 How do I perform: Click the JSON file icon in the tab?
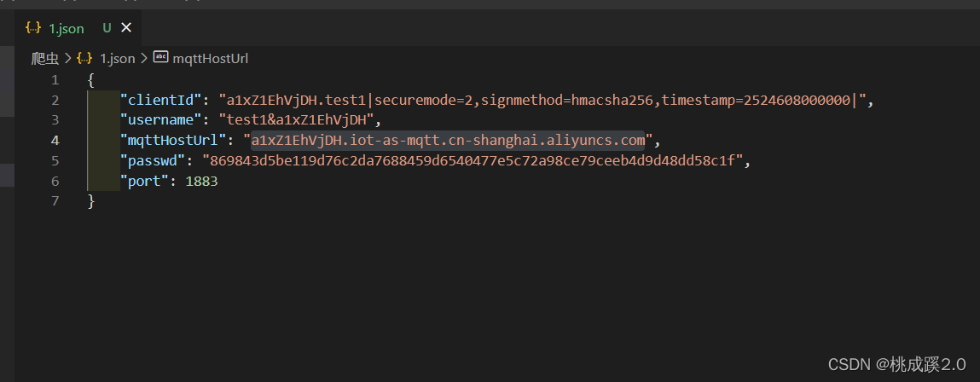(x=33, y=28)
